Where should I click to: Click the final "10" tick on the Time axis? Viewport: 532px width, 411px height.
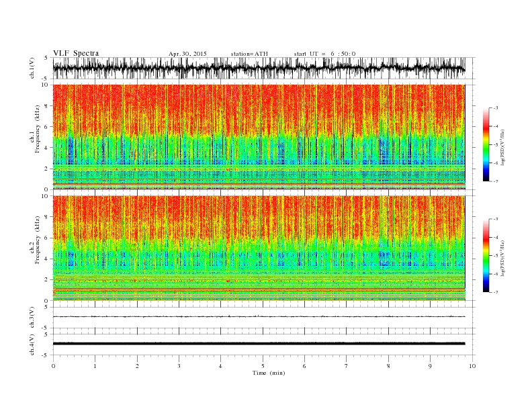pos(472,366)
